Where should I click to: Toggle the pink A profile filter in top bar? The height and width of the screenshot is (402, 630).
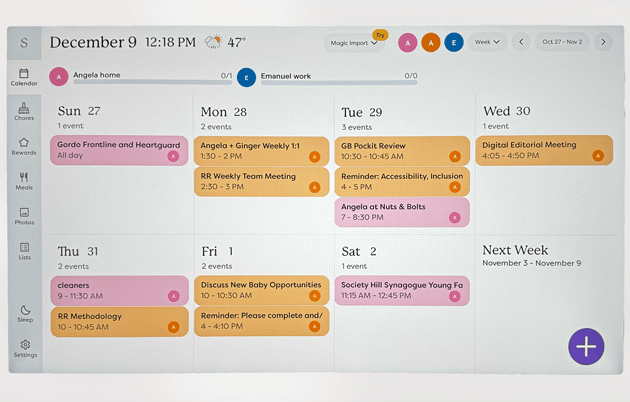coord(407,42)
